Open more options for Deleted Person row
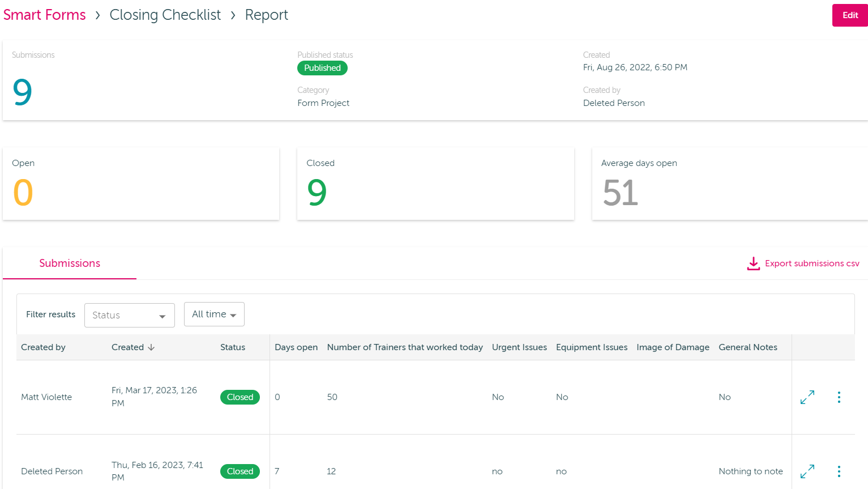Screen dimensions: 868x489 point(839,471)
